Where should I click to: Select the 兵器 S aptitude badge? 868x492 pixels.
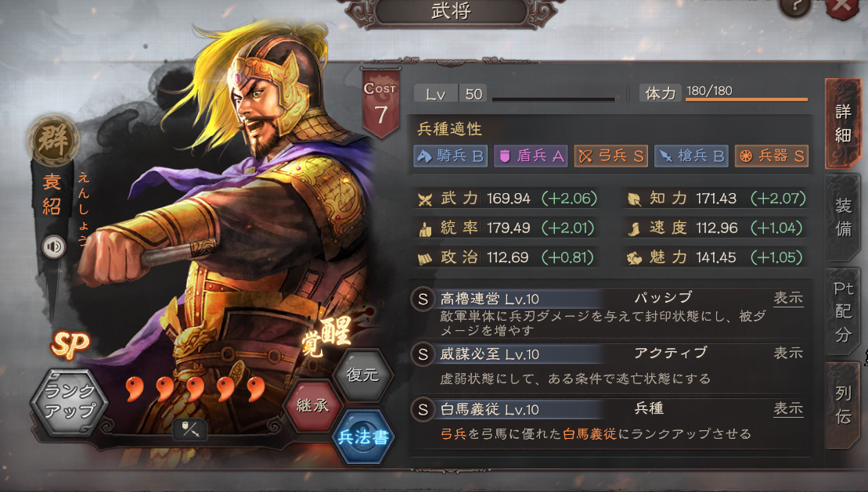pyautogui.click(x=771, y=156)
